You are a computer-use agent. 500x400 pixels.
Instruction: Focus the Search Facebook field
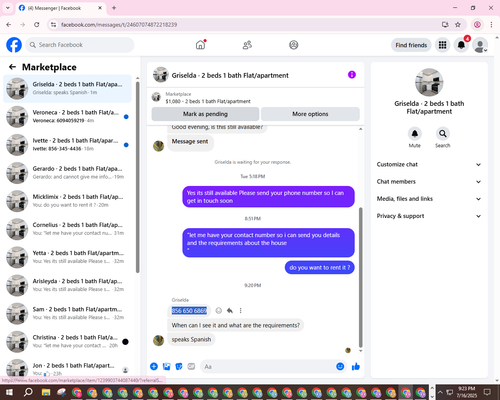80,45
